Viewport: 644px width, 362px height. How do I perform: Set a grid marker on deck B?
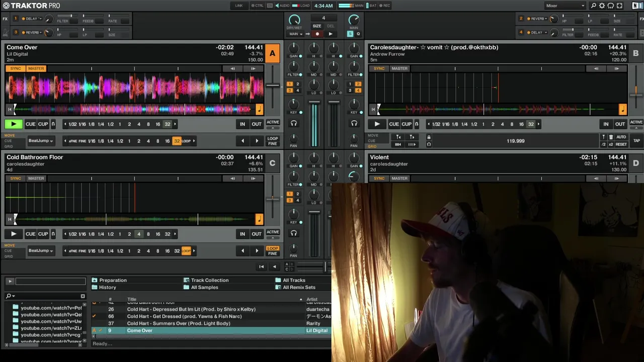click(604, 137)
